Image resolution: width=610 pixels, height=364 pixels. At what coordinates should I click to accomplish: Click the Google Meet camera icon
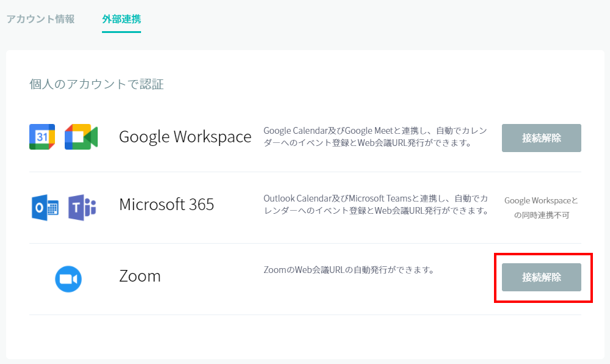pyautogui.click(x=81, y=137)
